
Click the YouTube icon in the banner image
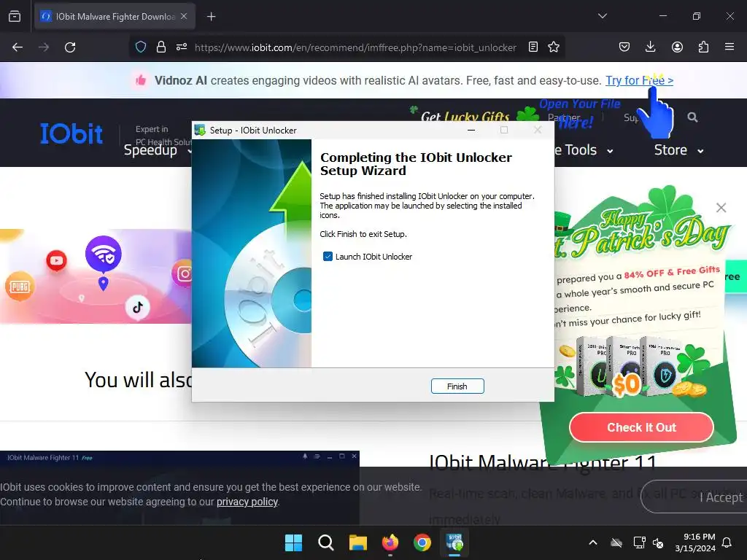[x=56, y=260]
